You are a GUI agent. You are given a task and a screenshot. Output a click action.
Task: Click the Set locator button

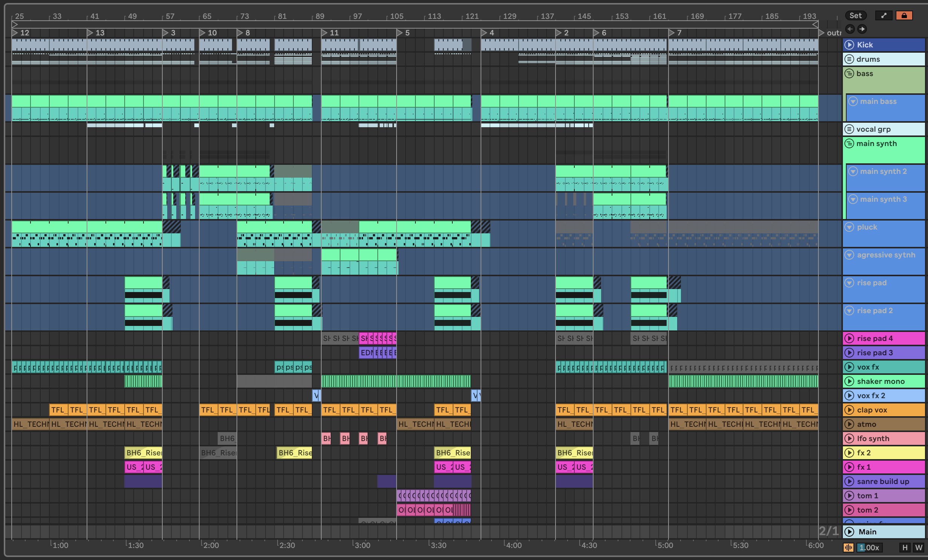(x=855, y=15)
